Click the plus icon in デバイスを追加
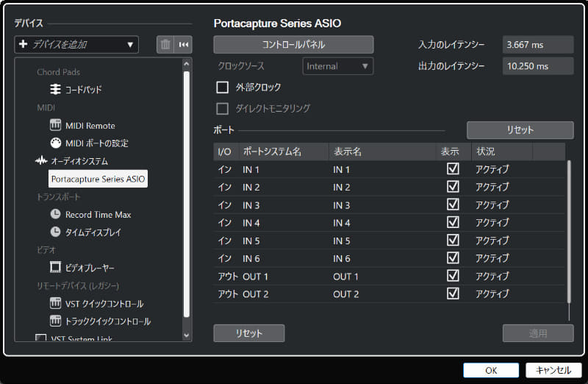The width and height of the screenshot is (588, 384). coord(23,44)
